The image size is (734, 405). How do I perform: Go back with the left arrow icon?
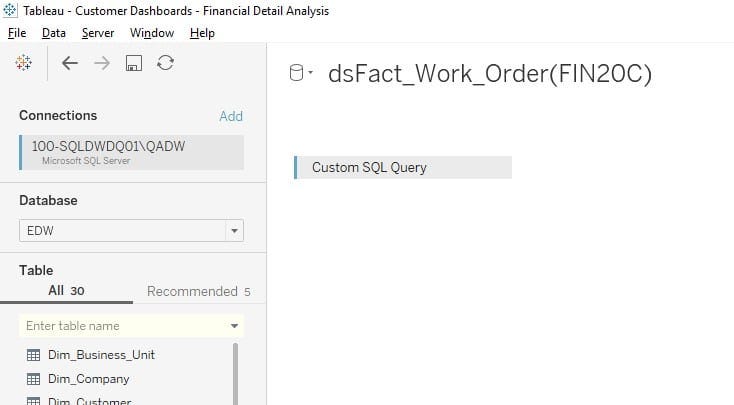70,63
